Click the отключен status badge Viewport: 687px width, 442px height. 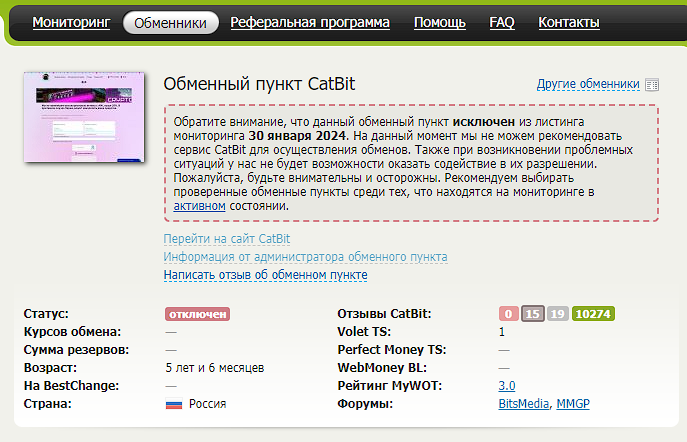(x=197, y=314)
